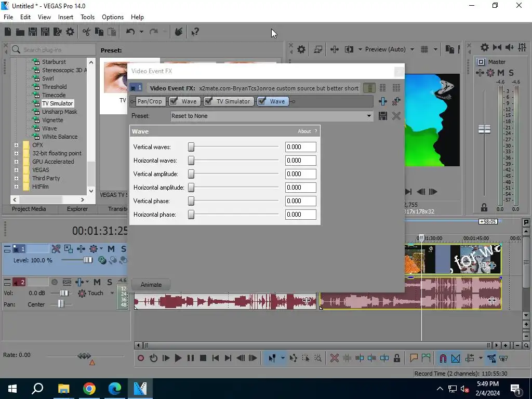Switch to the Explorer tab

[x=77, y=209]
